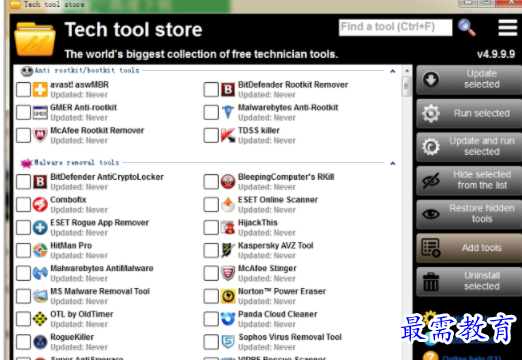Enable the HitMan Pro checkbox

click(23, 250)
